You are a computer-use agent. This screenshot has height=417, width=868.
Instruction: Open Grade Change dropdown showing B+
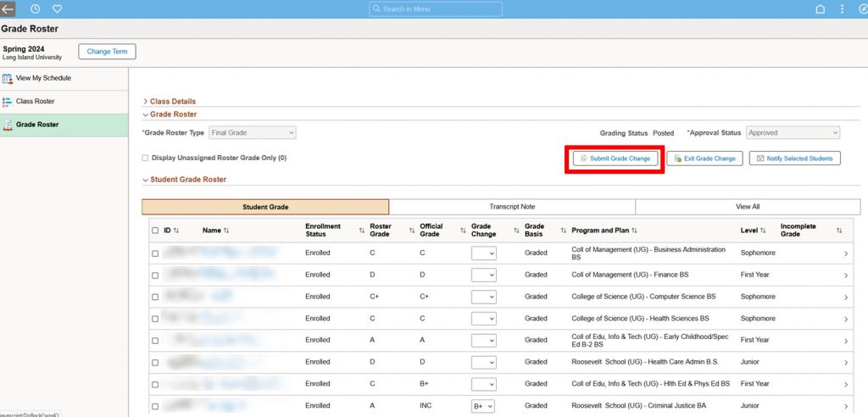pos(484,406)
